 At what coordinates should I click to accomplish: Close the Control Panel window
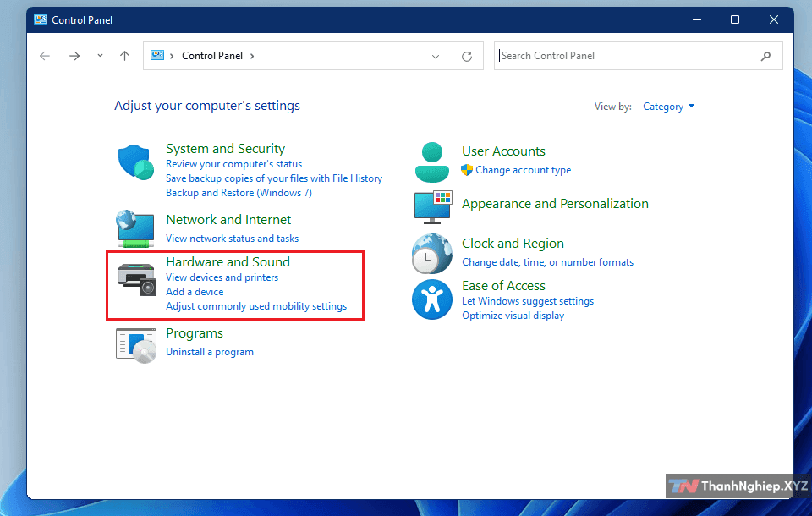[774, 19]
